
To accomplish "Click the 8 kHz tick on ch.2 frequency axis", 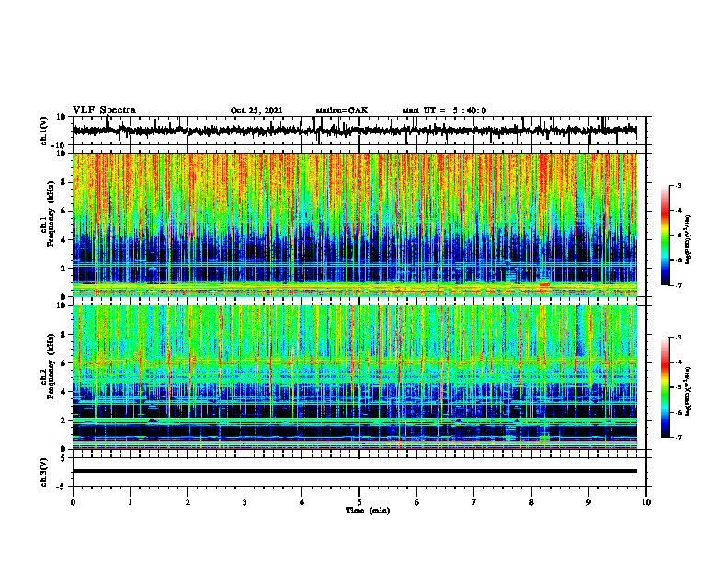I will tap(63, 335).
